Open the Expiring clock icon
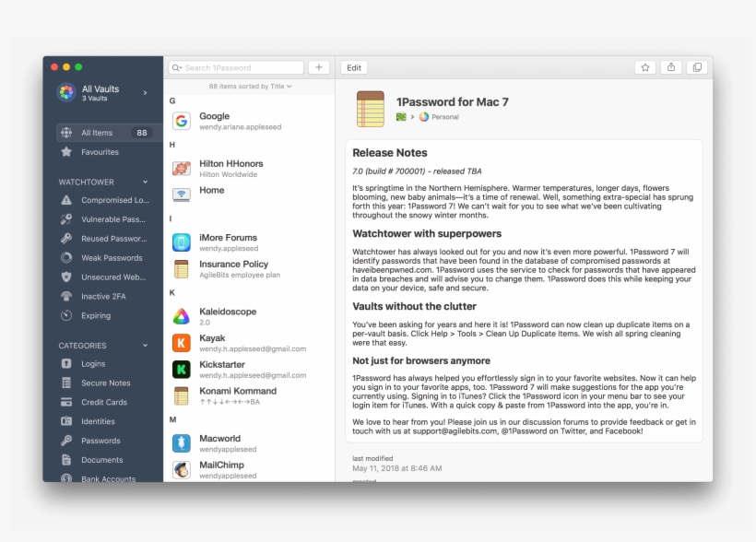The height and width of the screenshot is (542, 756). [x=66, y=316]
